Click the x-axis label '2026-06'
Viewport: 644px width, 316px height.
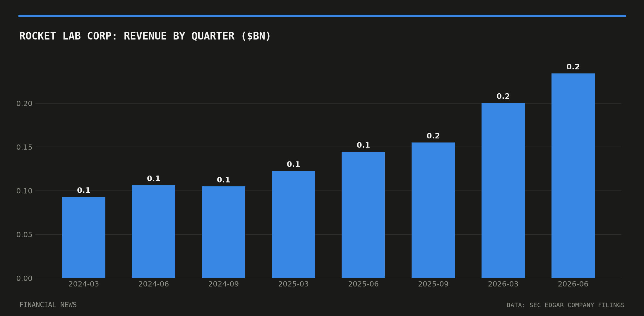[573, 284]
